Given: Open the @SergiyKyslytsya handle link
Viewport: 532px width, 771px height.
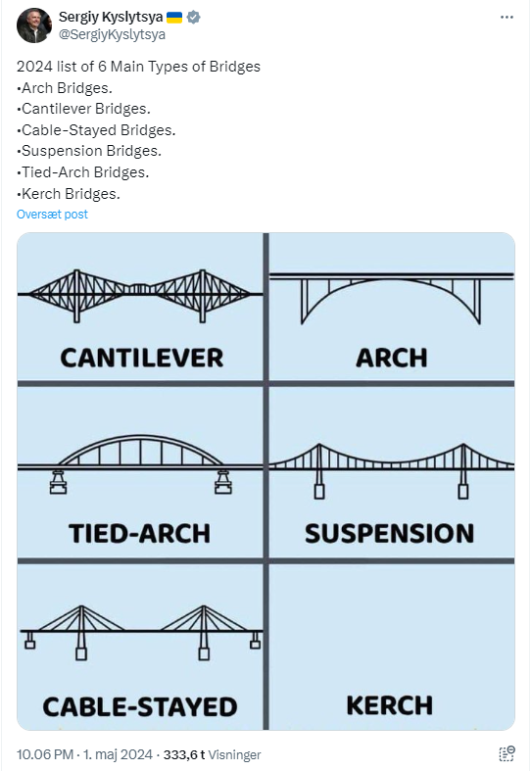Looking at the screenshot, I should 112,34.
